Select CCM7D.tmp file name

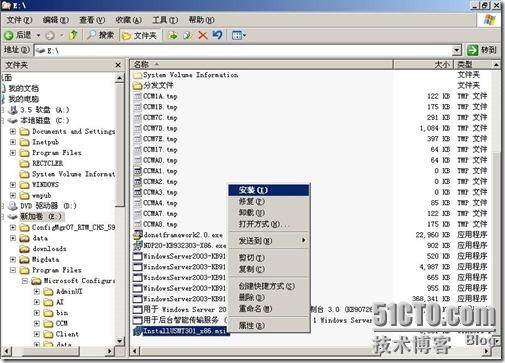tap(160, 128)
